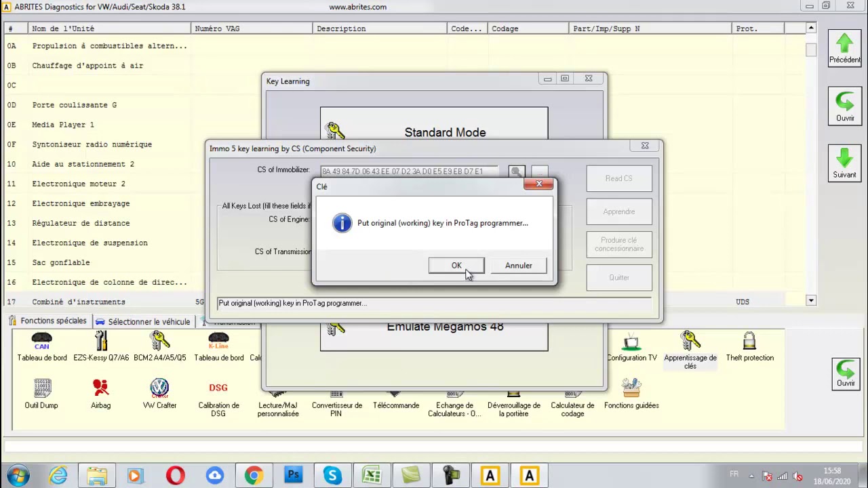Open EZS-Kessy Q7/A6 function
Image resolution: width=868 pixels, height=488 pixels.
click(x=101, y=347)
